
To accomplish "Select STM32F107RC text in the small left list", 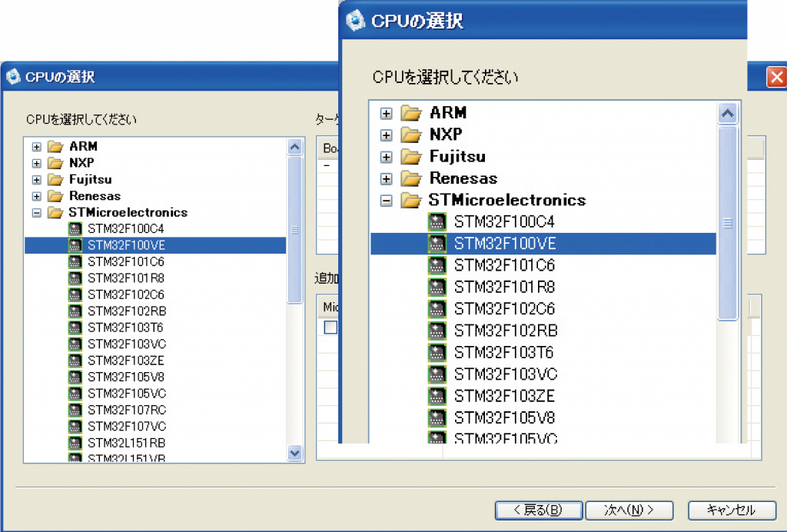I will tap(127, 410).
